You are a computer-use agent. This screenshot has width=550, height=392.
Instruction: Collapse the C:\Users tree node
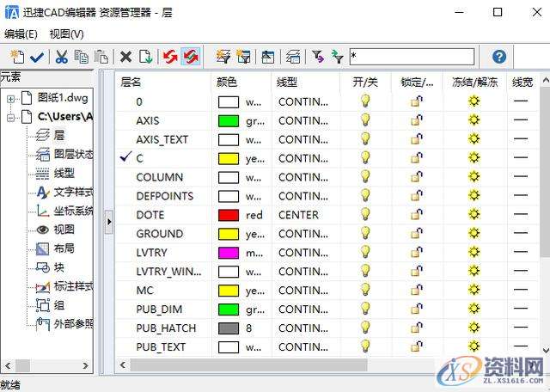11,116
